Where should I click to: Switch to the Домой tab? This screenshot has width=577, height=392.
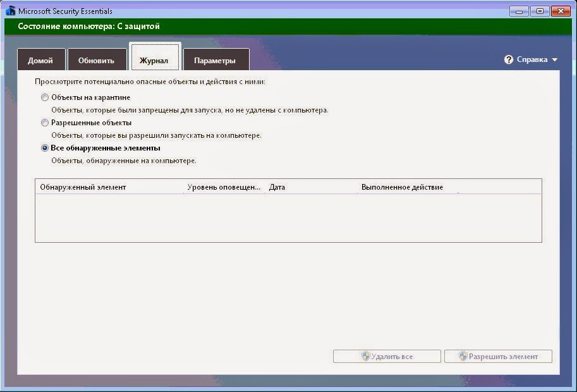(x=41, y=59)
